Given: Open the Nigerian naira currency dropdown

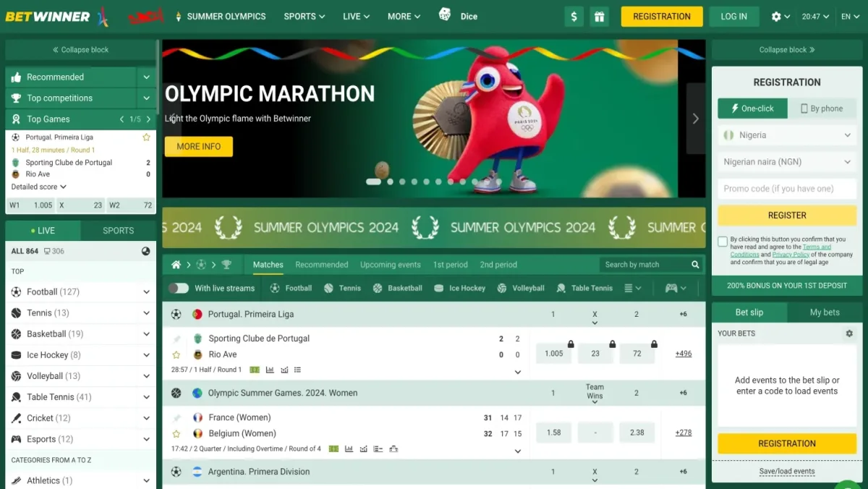Looking at the screenshot, I should click(x=787, y=162).
